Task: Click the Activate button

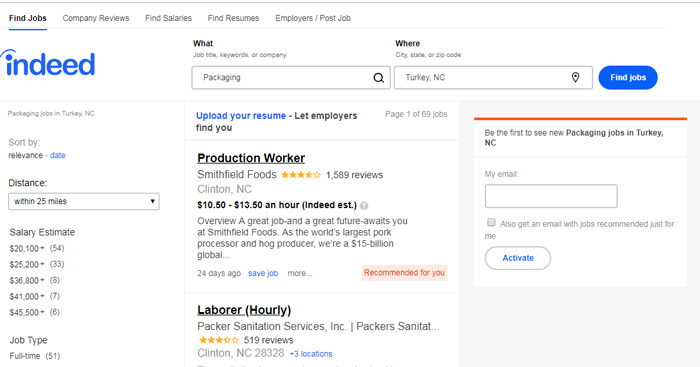Action: point(518,258)
